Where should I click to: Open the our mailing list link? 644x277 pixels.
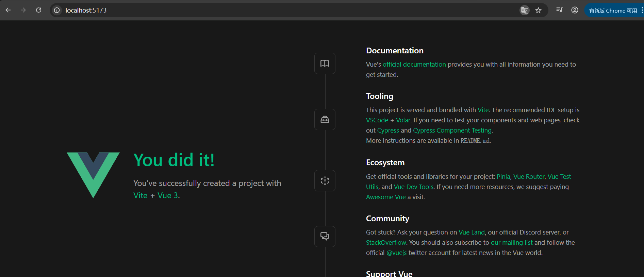click(x=512, y=242)
